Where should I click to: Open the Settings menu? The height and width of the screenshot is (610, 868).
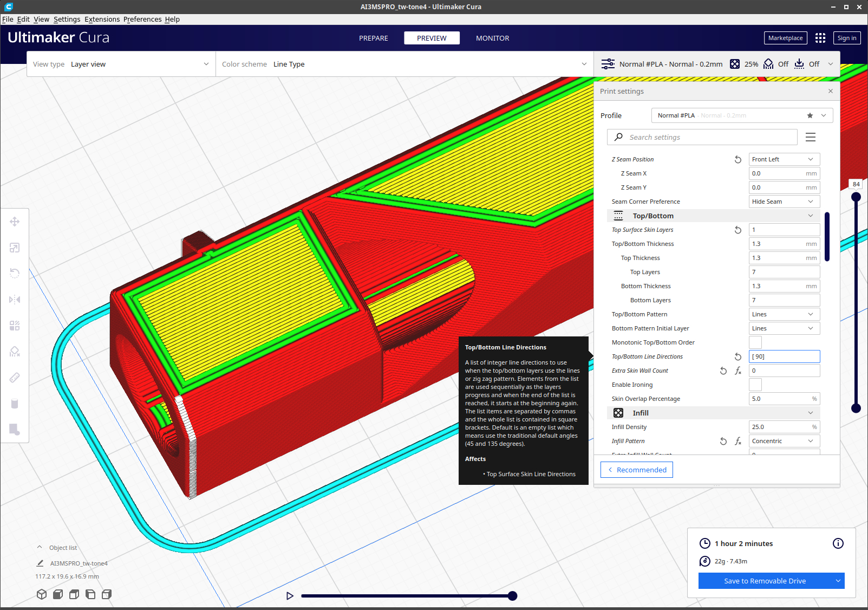(x=67, y=19)
